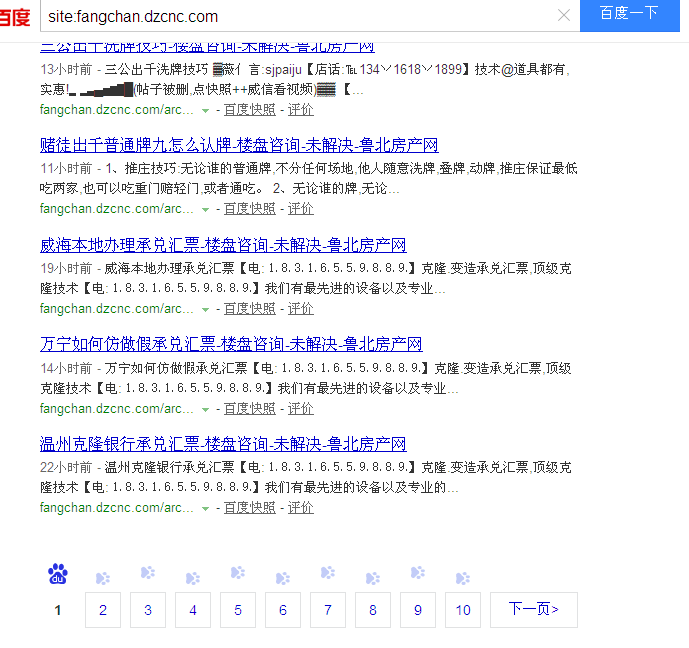Click 评价 for the 威海本地 result
689x648 pixels.
pyautogui.click(x=301, y=309)
